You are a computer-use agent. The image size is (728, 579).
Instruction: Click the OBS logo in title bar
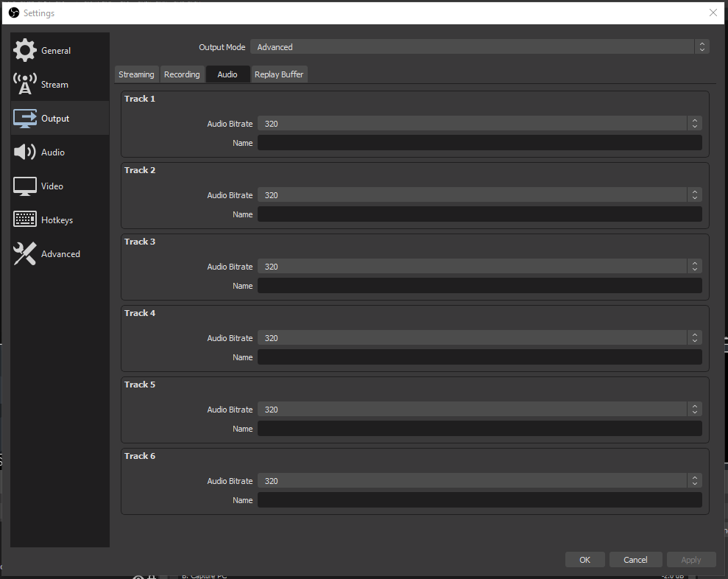[x=14, y=13]
